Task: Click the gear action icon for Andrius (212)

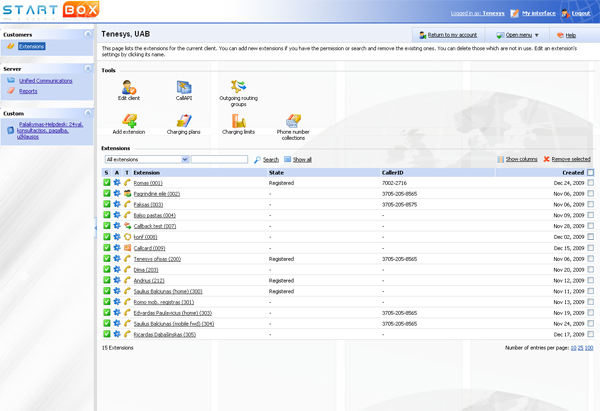Action: pyautogui.click(x=117, y=280)
